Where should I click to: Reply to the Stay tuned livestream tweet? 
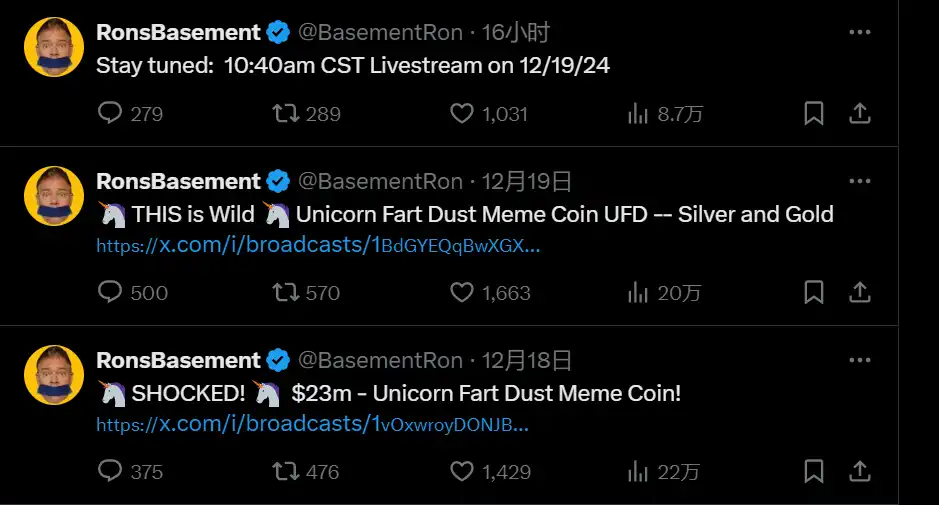tap(110, 114)
